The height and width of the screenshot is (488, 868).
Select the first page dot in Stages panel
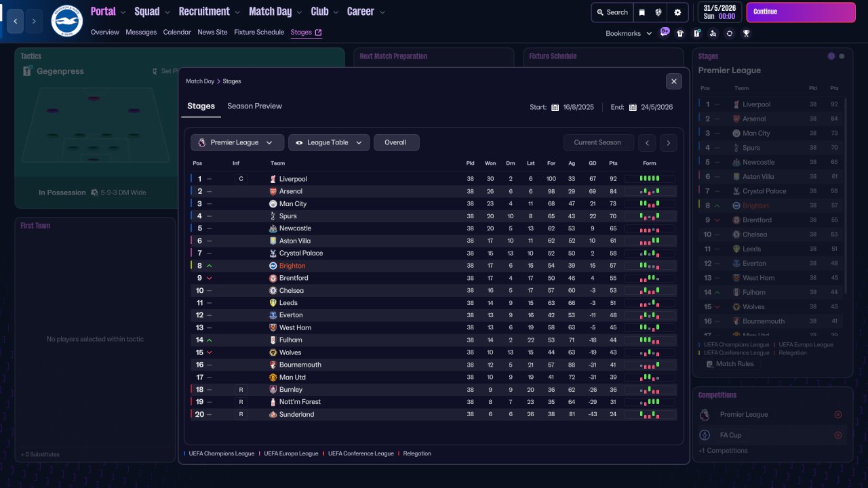click(x=831, y=56)
